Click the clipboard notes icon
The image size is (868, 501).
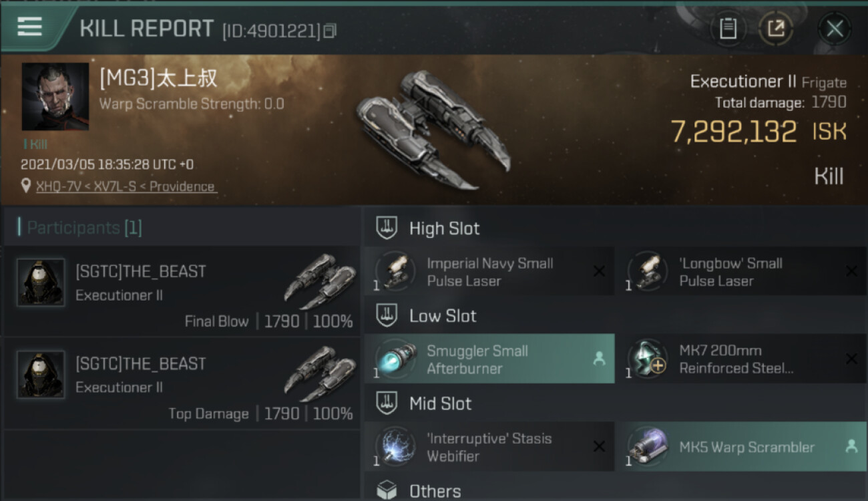coord(728,28)
